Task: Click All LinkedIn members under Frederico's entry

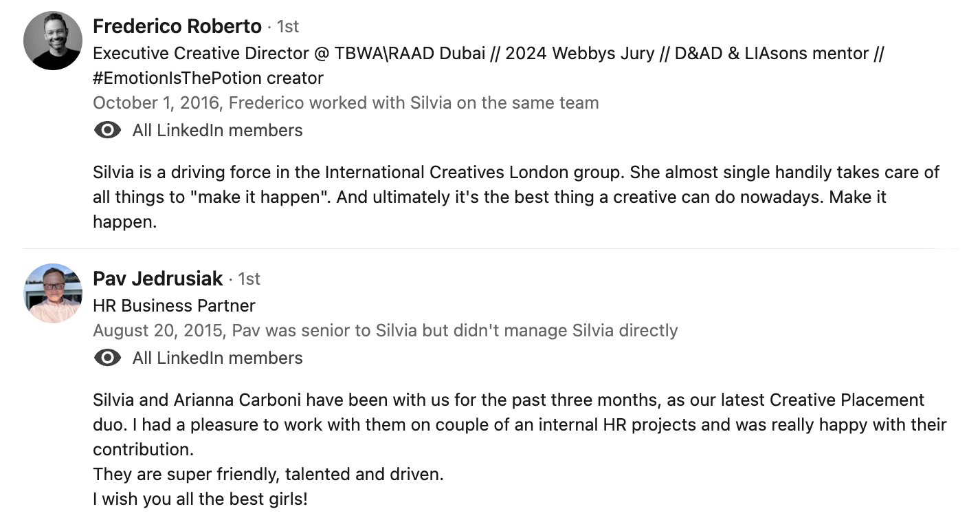Action: click(x=217, y=131)
